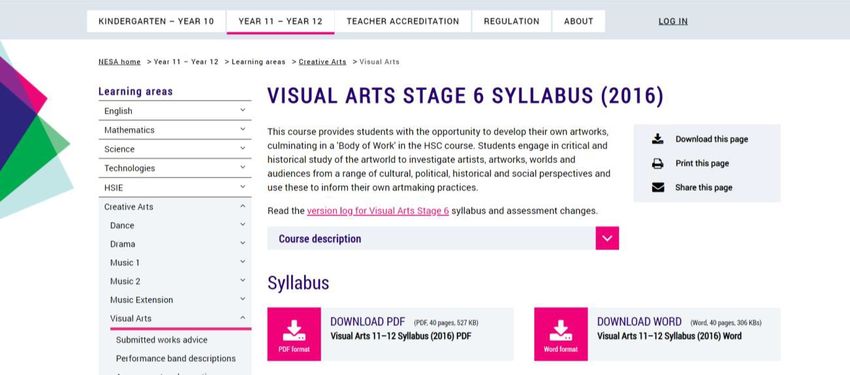850x375 pixels.
Task: Select Music 2 in the sidebar
Action: (125, 281)
